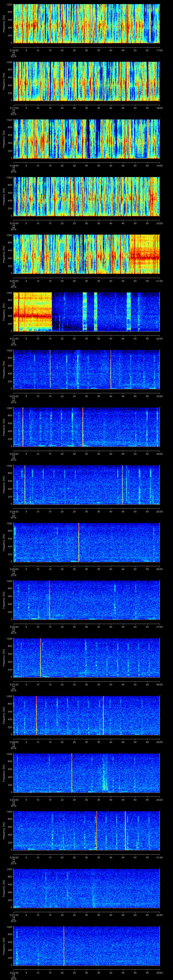Click the "0:32:00" start time label
The image size is (173, 980).
pyautogui.click(x=14, y=972)
